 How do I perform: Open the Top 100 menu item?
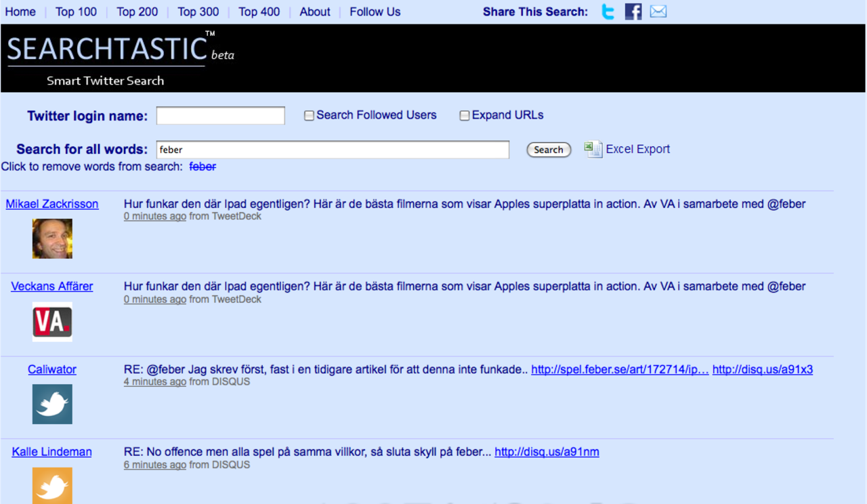(76, 12)
